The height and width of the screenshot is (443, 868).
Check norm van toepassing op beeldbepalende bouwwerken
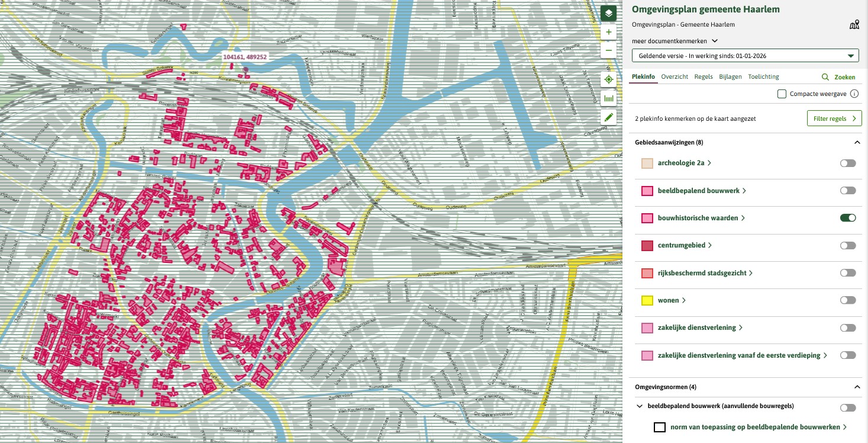click(660, 427)
